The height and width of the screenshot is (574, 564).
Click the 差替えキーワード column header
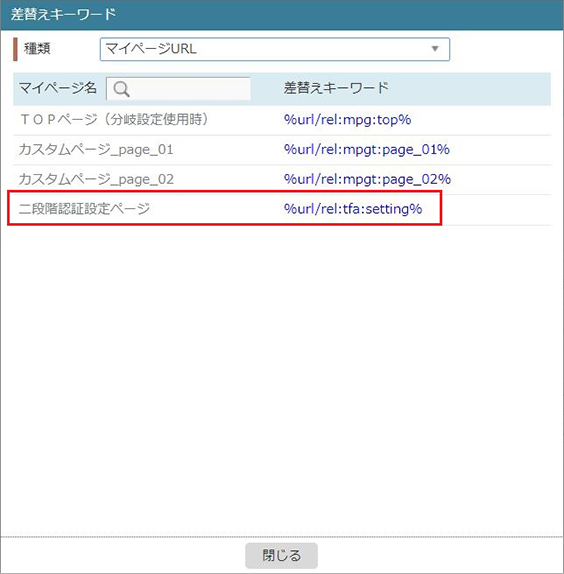[336, 88]
